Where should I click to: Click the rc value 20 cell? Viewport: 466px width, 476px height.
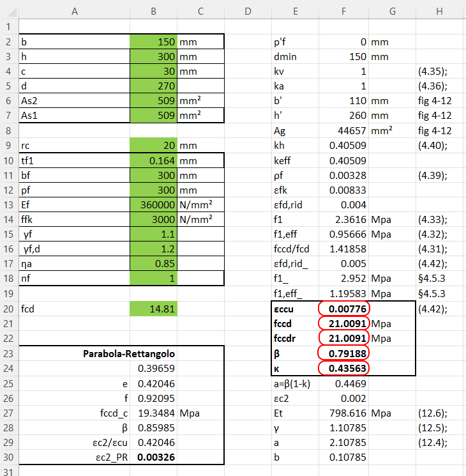pos(153,146)
